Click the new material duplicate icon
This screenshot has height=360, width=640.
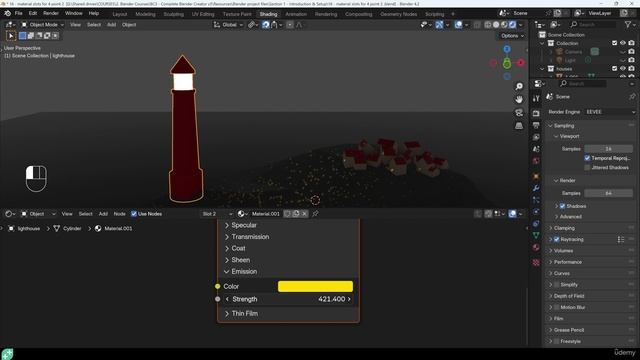point(296,214)
